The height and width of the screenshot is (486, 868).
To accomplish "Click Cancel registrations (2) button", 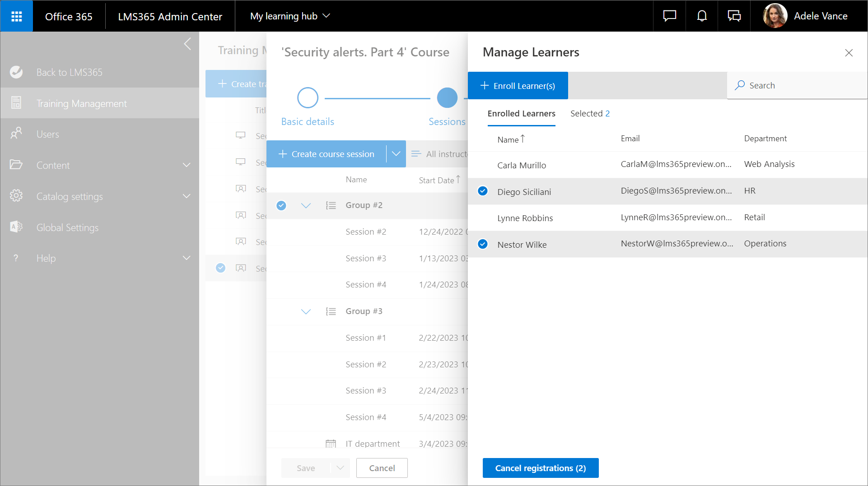I will point(540,468).
